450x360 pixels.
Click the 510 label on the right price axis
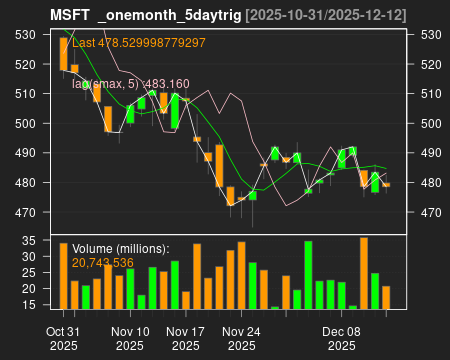[431, 94]
